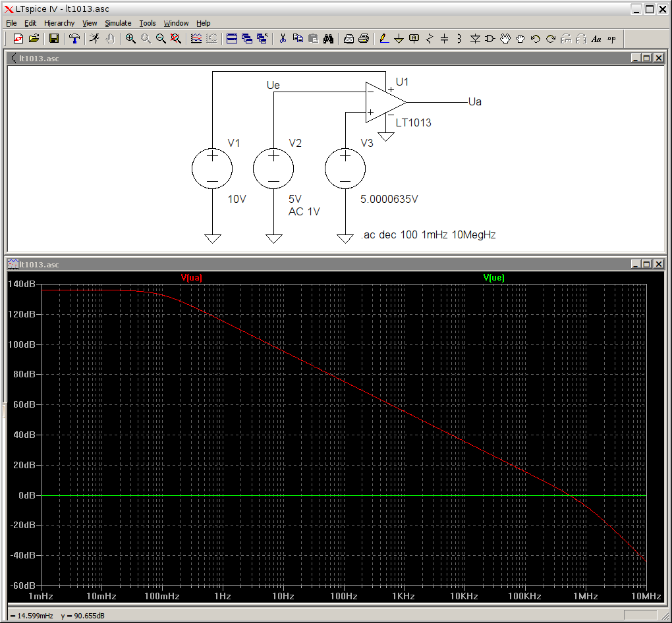Click the AC 1V value of V2
Image resolution: width=672 pixels, height=623 pixels.
click(304, 211)
